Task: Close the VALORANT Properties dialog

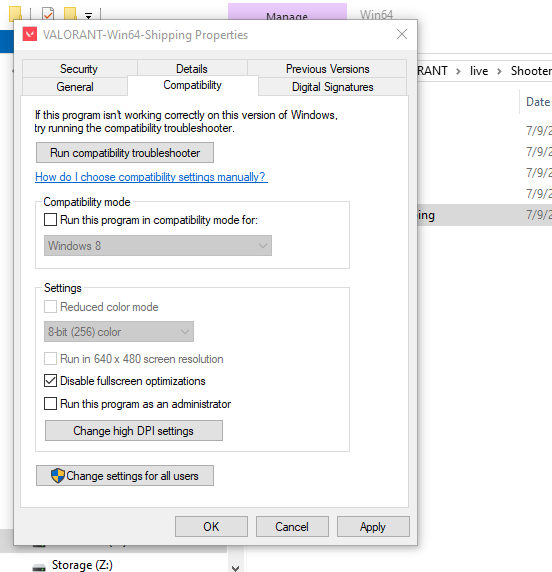Action: [x=402, y=34]
